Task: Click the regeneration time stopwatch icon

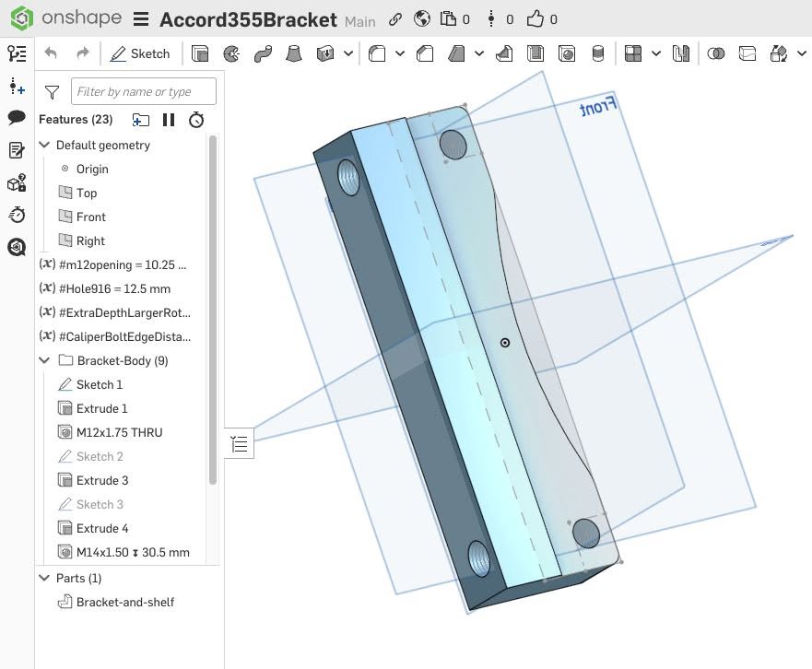Action: pyautogui.click(x=196, y=120)
